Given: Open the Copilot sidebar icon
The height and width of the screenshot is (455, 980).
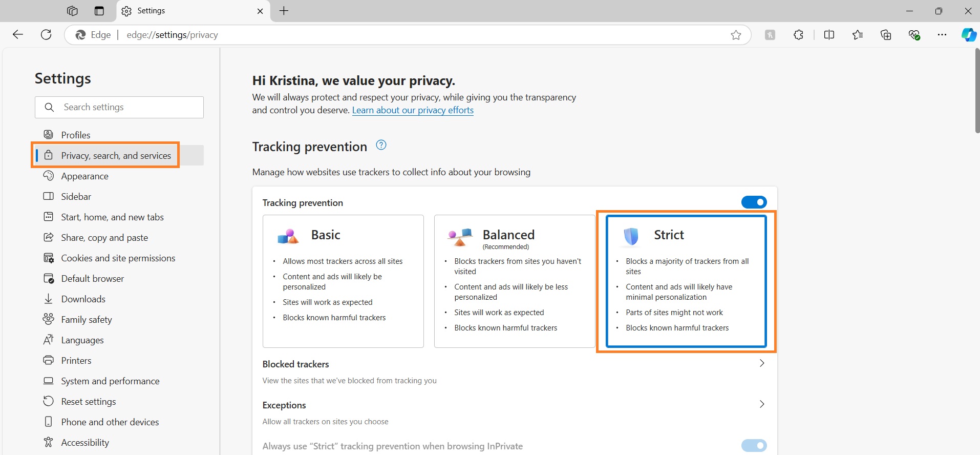Looking at the screenshot, I should point(968,34).
